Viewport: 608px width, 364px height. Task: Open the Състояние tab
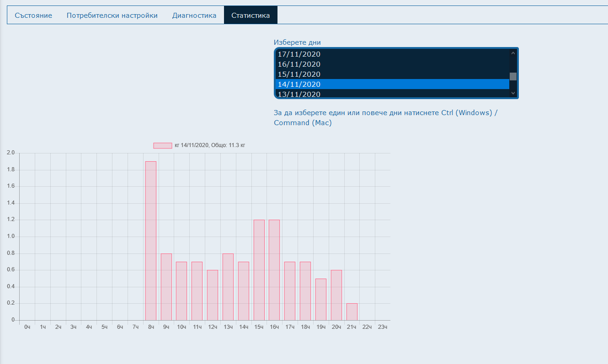pos(33,15)
